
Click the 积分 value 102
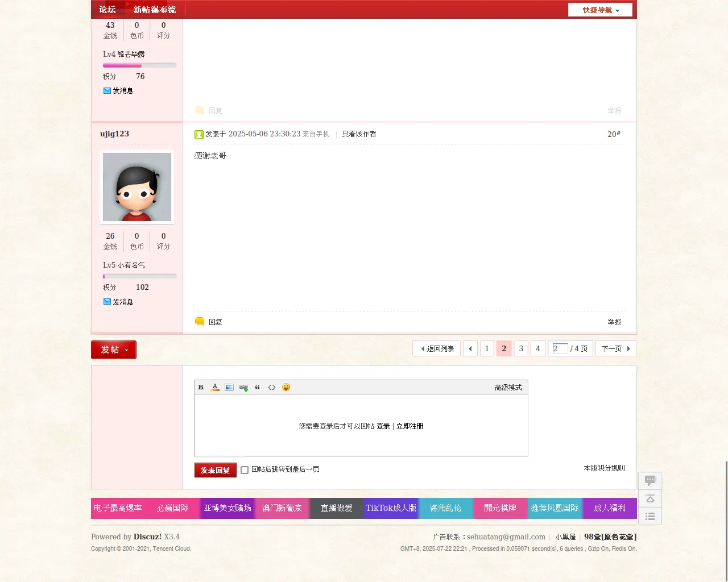tap(142, 288)
